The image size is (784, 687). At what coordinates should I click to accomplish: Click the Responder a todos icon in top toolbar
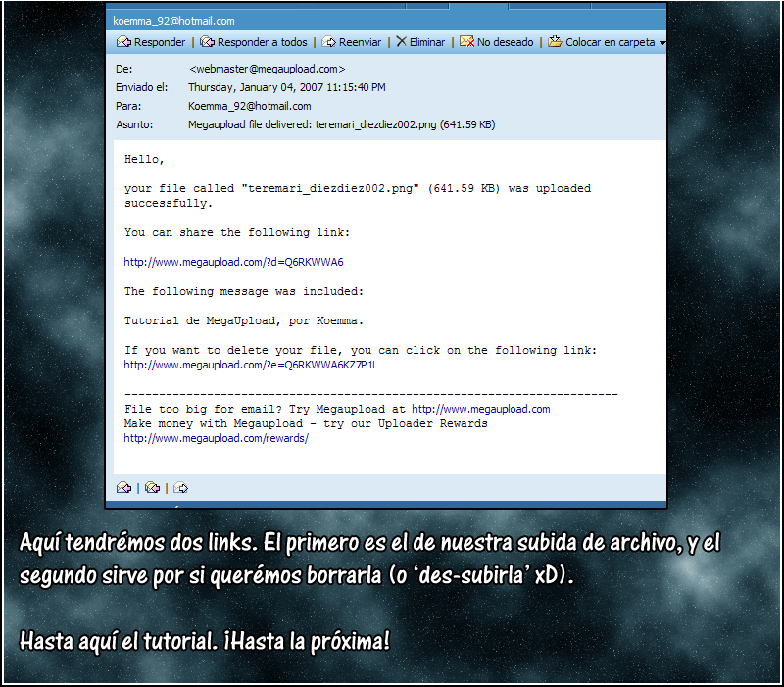click(207, 42)
